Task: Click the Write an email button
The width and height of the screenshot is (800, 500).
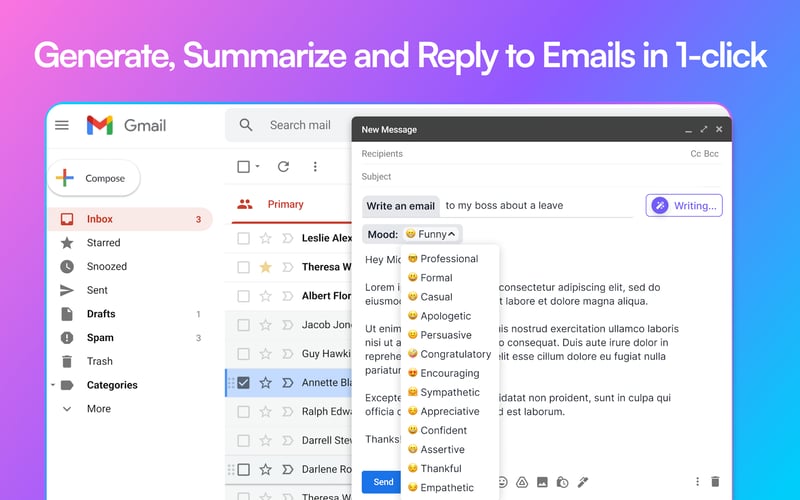Action: [x=401, y=206]
